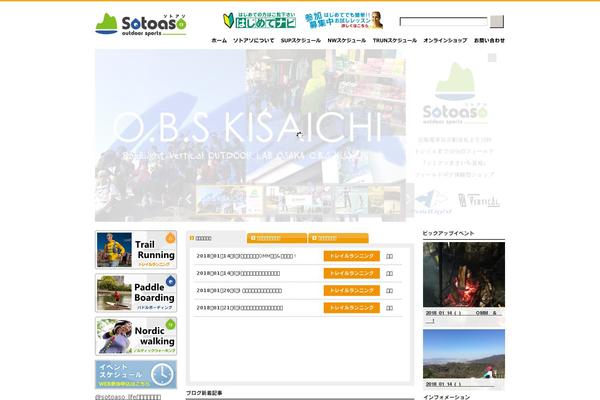Click トレイルランニング tag in 2018.01.21 row
This screenshot has height=400, width=600.
pos(352,308)
